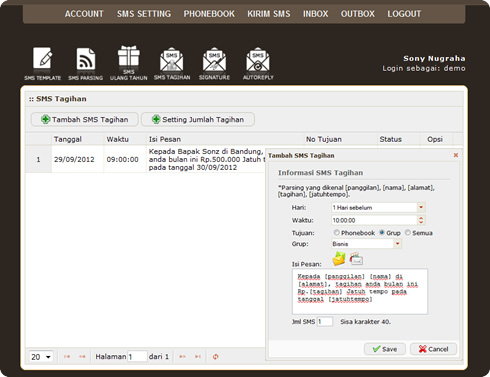Open the SMS Tagihan envelope icon
The width and height of the screenshot is (490, 377).
coord(172,63)
